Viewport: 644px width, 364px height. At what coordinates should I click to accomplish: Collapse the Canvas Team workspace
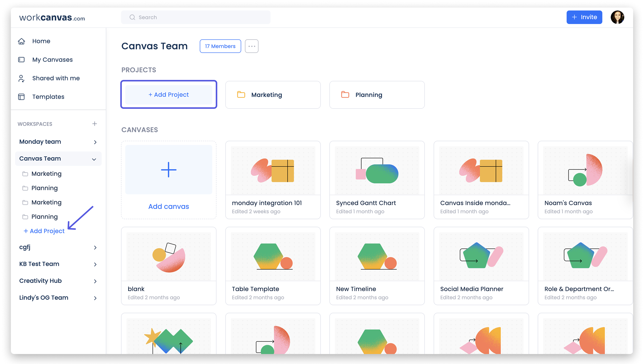[x=94, y=159]
